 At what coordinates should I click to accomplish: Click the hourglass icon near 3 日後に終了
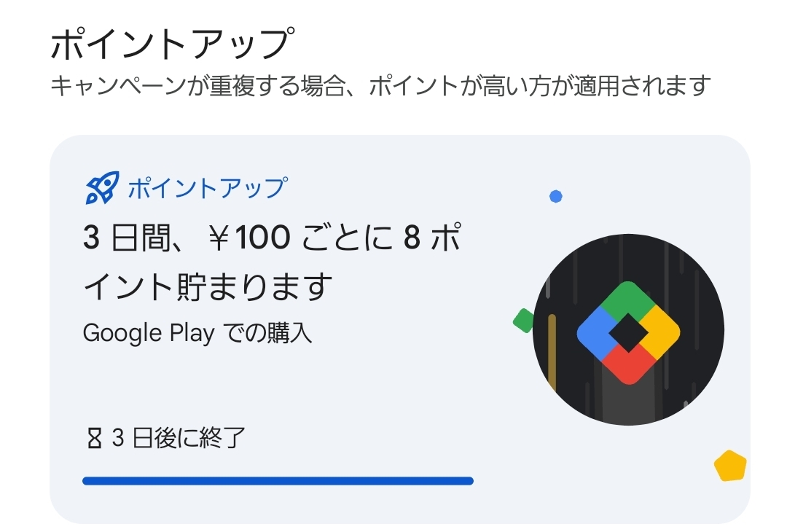point(94,439)
